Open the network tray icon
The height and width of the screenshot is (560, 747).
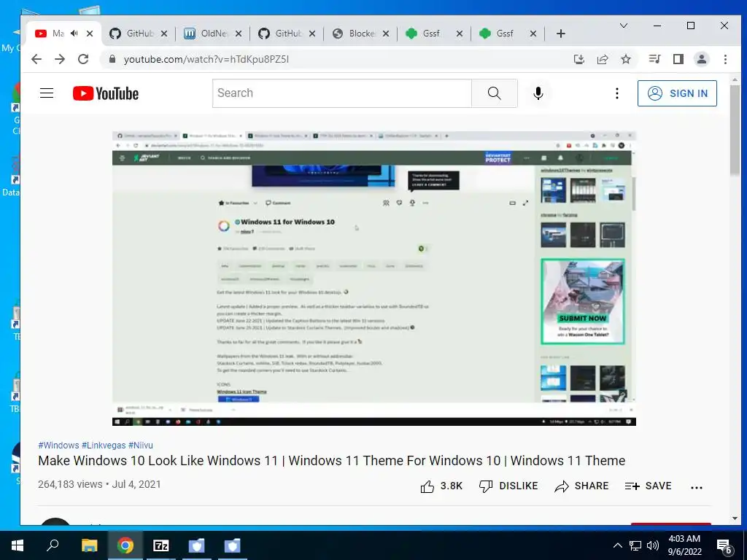pyautogui.click(x=635, y=545)
